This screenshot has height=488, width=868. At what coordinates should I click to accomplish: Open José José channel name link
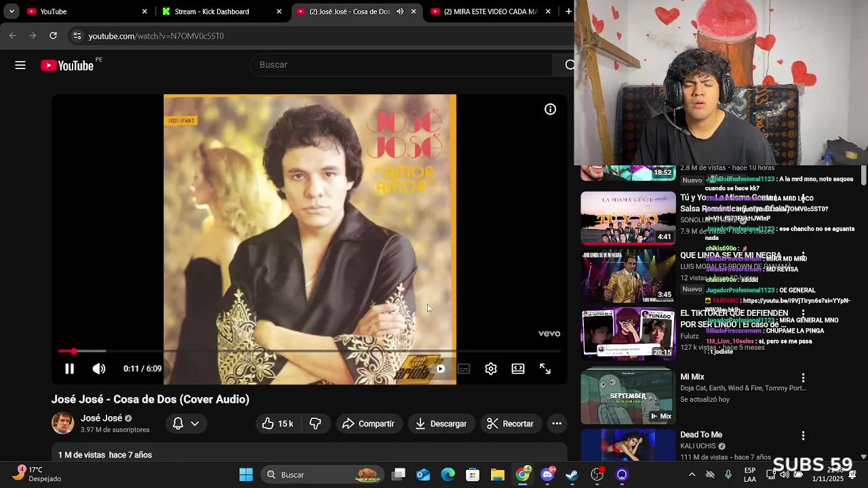click(101, 418)
